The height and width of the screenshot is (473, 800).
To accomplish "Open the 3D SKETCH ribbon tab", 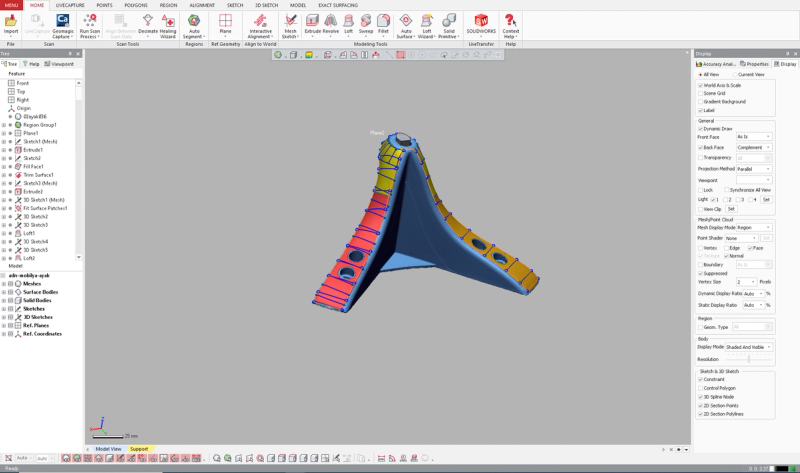I will pyautogui.click(x=266, y=5).
